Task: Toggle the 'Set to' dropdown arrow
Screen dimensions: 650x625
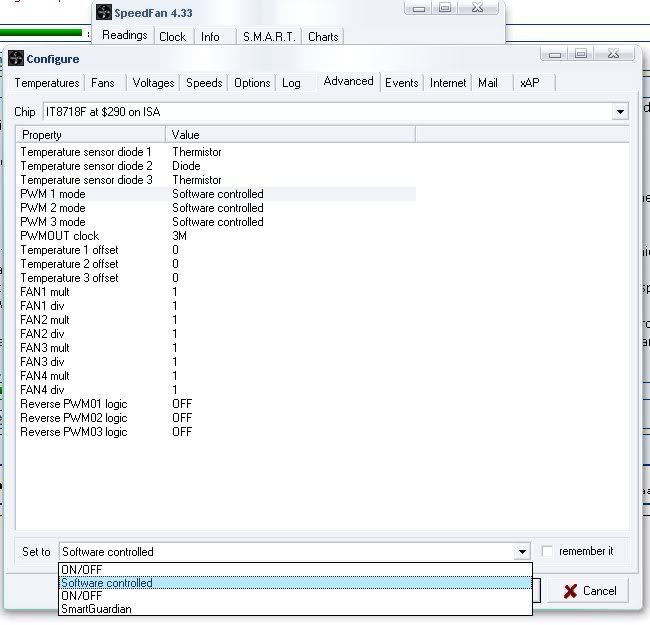Action: pos(522,552)
